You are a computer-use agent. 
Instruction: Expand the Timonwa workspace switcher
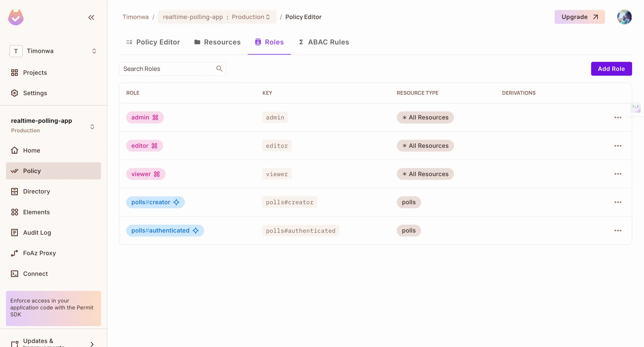[x=94, y=51]
